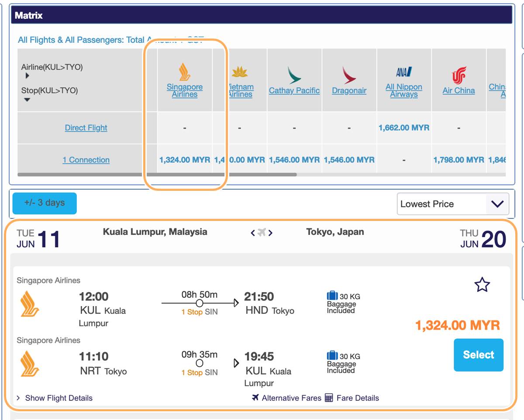The width and height of the screenshot is (524, 420).
Task: Open the Lowest Price sort dropdown
Action: (453, 204)
